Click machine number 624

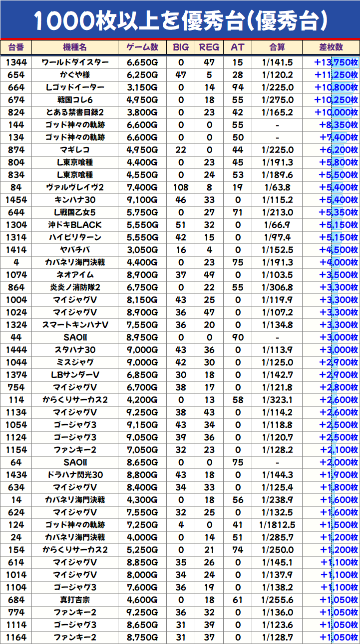click(16, 512)
